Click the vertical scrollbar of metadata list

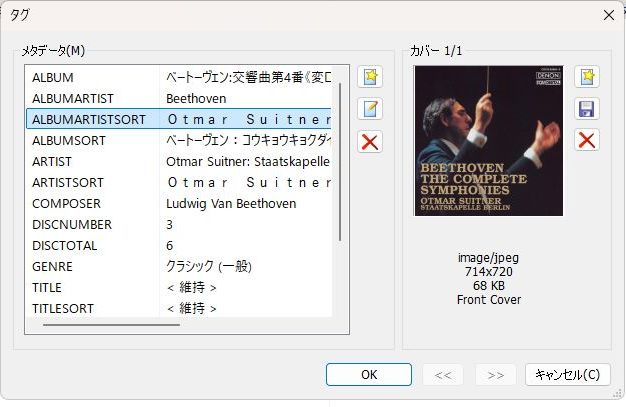point(340,162)
